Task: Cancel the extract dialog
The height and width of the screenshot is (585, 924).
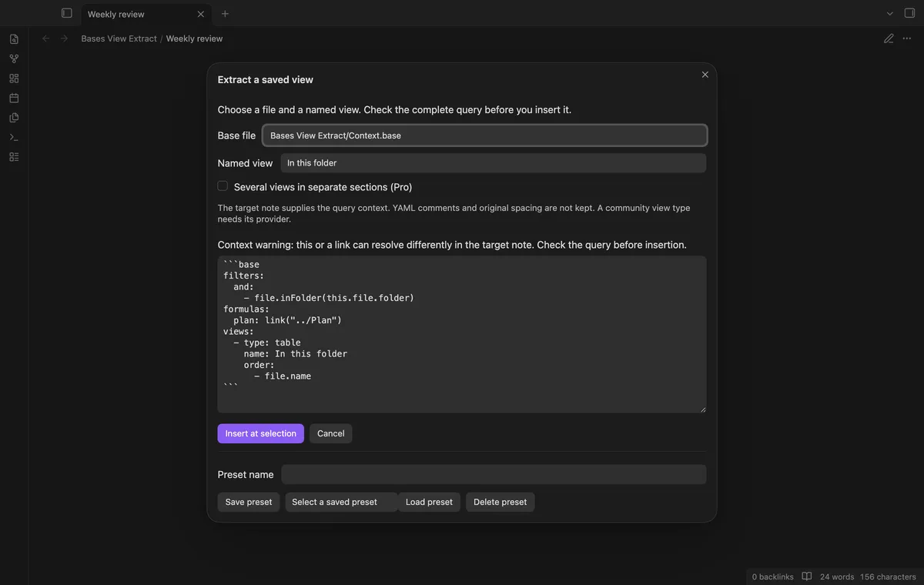Action: coord(331,433)
